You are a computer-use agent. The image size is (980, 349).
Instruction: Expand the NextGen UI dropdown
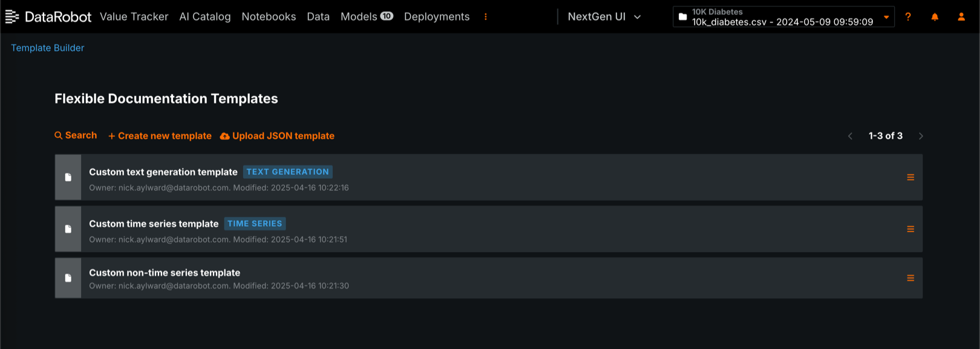tap(604, 17)
